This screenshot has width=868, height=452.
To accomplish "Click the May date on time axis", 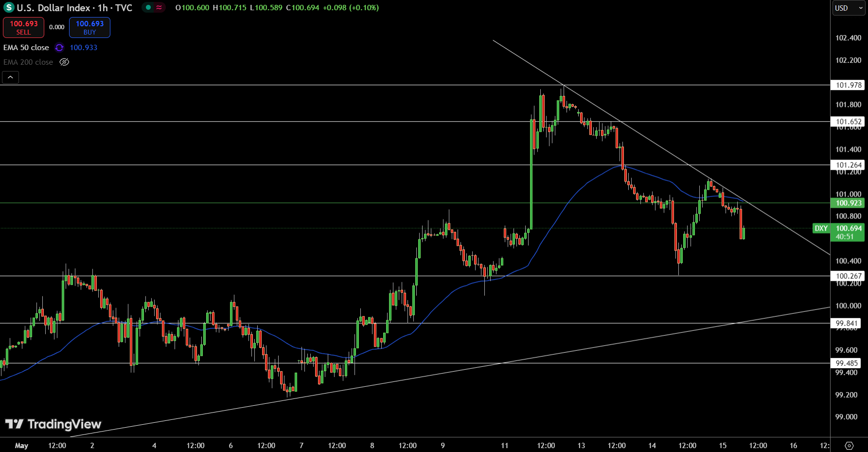I will 21,445.
